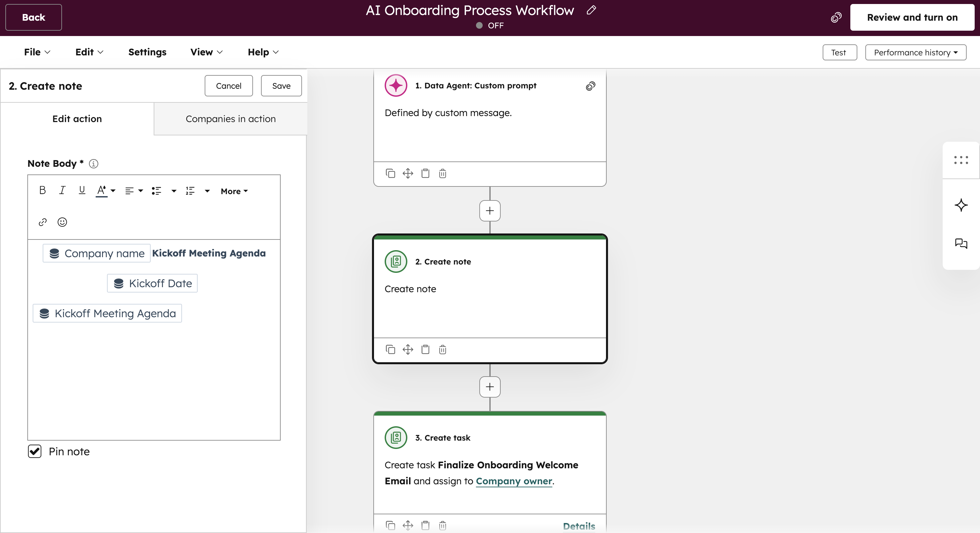Switch to the Companies in action tab
Image resolution: width=980 pixels, height=533 pixels.
(x=230, y=118)
